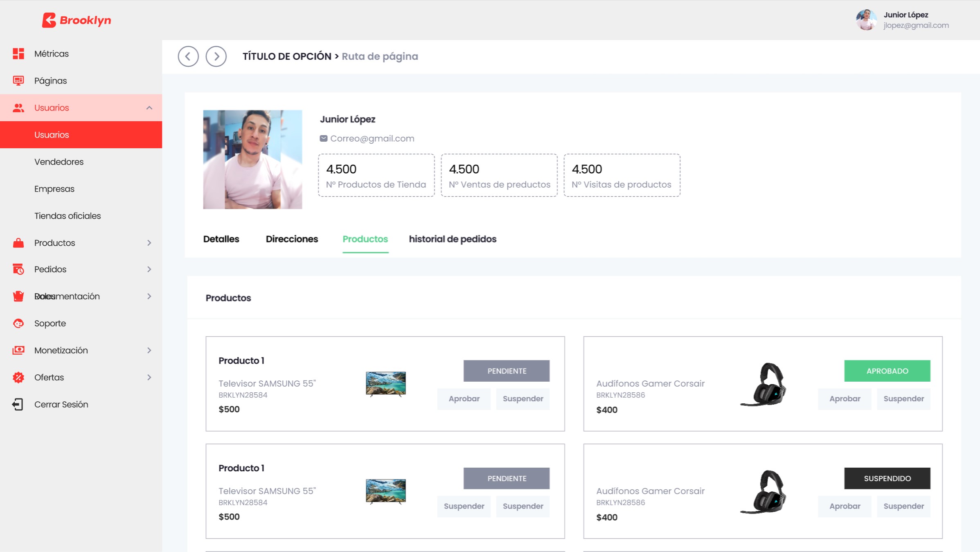Viewport: 980px width, 552px height.
Task: Select the Usuarios submenu item
Action: point(81,135)
